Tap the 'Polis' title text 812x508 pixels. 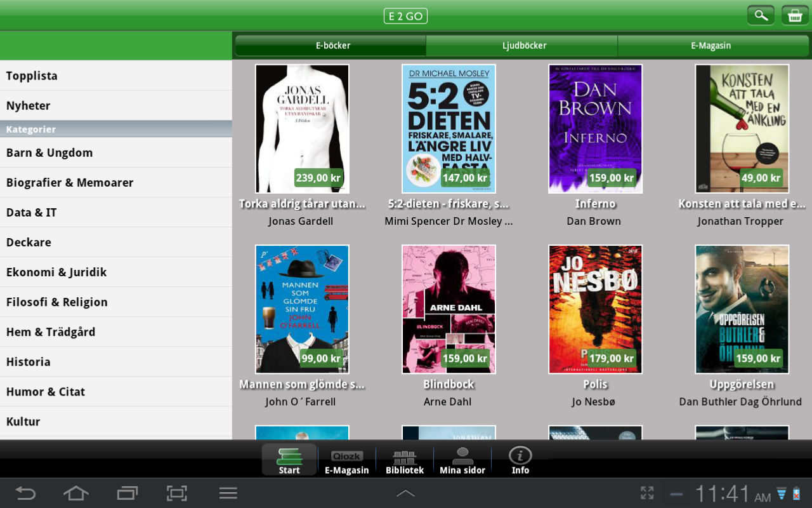tap(595, 384)
